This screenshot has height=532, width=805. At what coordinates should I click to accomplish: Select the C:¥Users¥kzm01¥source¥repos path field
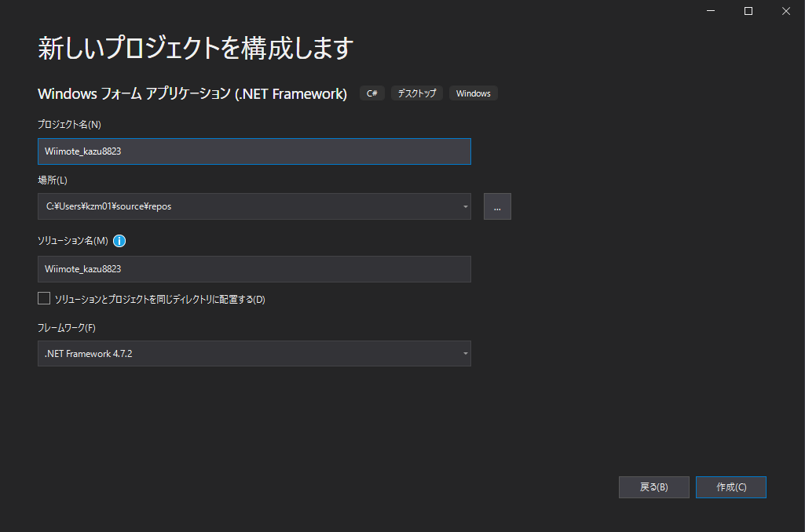pyautogui.click(x=236, y=206)
